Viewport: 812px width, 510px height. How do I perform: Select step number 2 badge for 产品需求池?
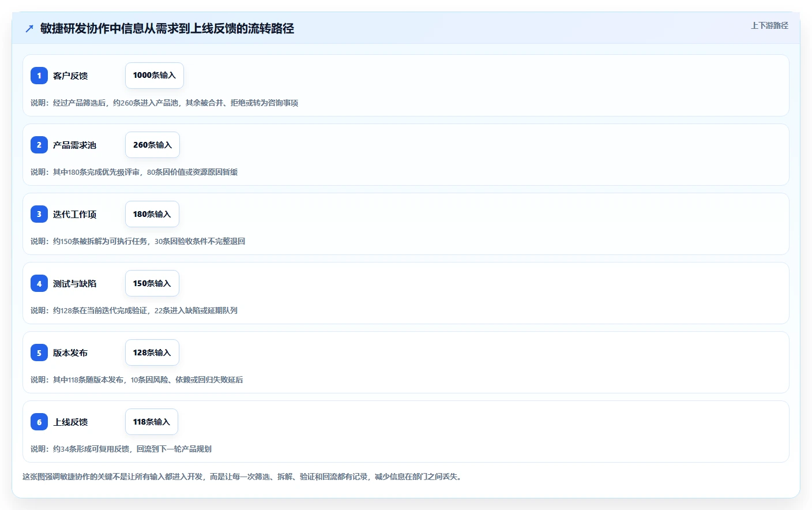[x=39, y=145]
